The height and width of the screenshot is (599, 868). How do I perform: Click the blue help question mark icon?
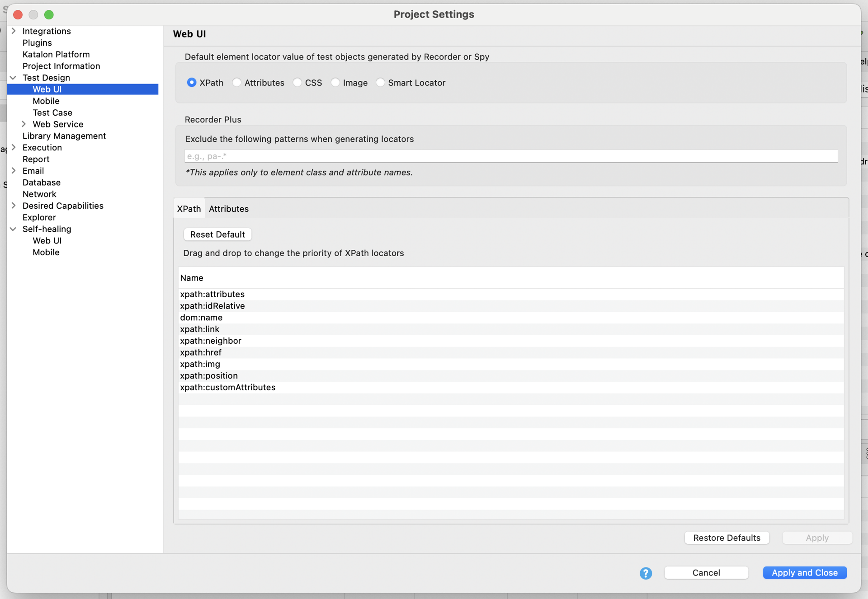(646, 573)
